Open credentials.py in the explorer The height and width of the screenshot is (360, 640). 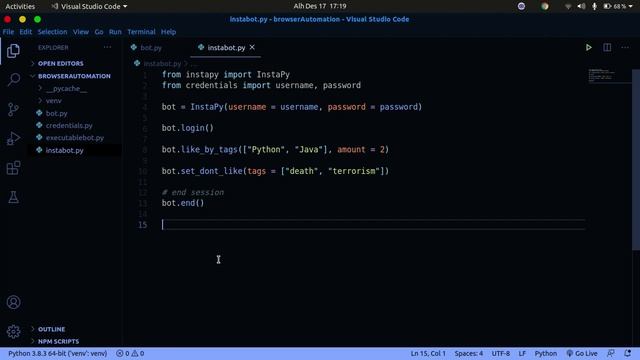69,125
